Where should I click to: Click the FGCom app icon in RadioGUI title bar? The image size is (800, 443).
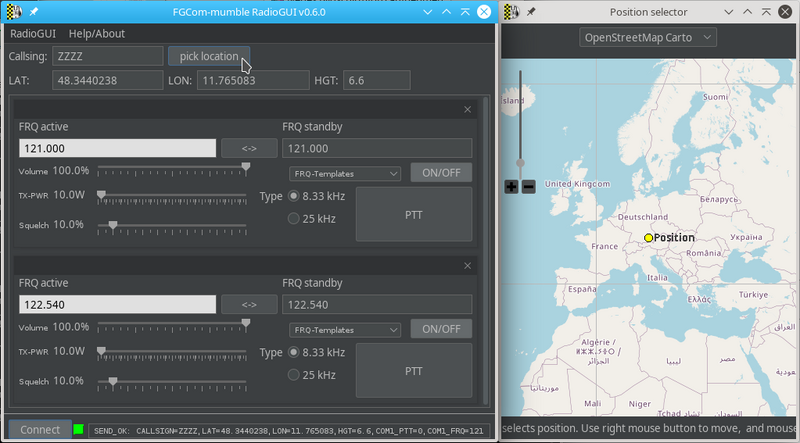click(x=14, y=12)
